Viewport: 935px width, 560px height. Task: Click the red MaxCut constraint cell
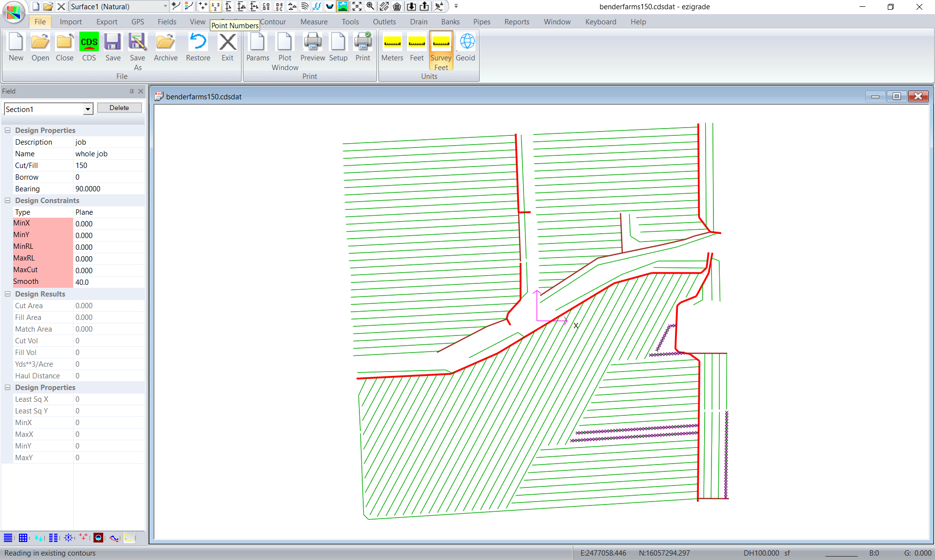tap(43, 270)
